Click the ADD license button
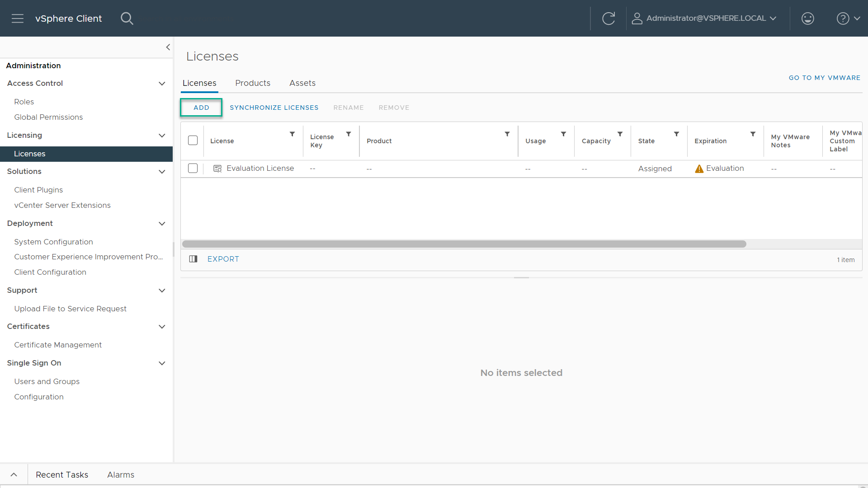This screenshot has height=488, width=868. [x=201, y=107]
